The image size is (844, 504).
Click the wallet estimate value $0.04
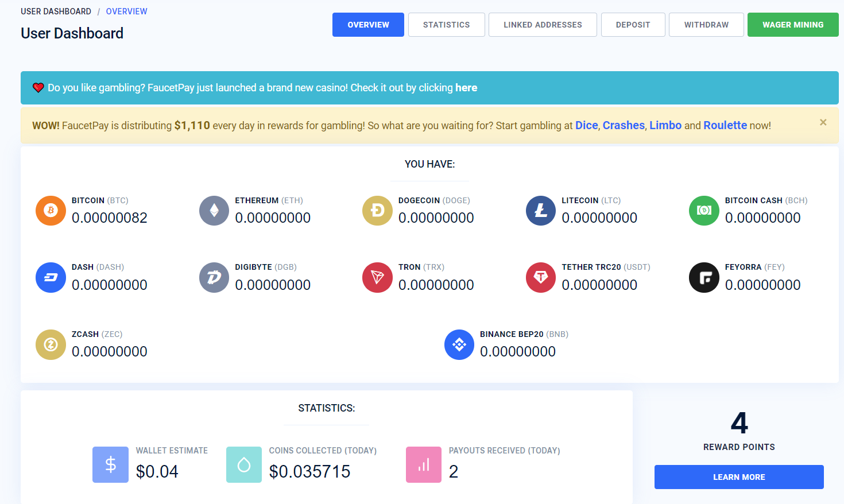[157, 471]
